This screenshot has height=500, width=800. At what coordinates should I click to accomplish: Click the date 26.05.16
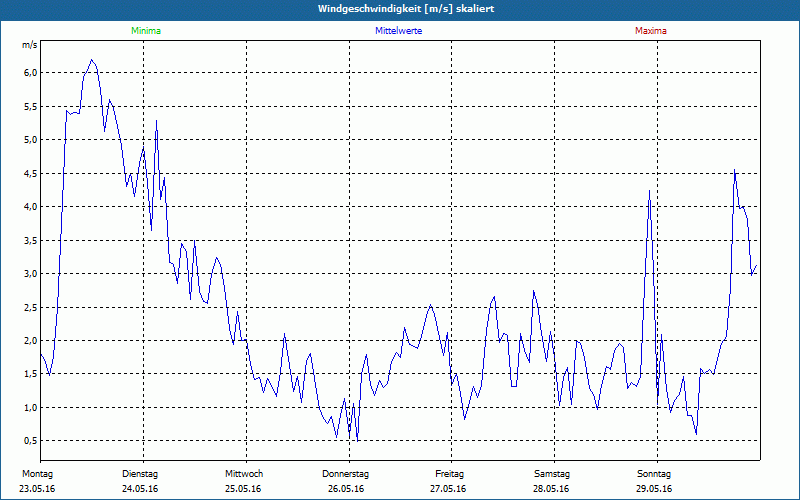[346, 489]
